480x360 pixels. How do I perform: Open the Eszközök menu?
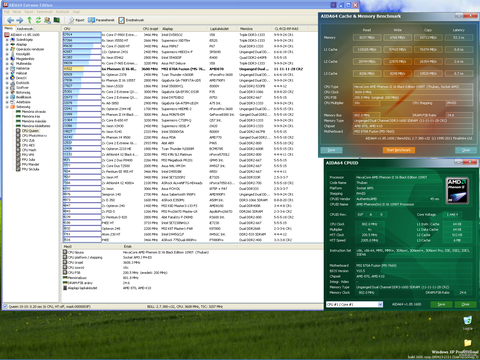[x=63, y=12]
